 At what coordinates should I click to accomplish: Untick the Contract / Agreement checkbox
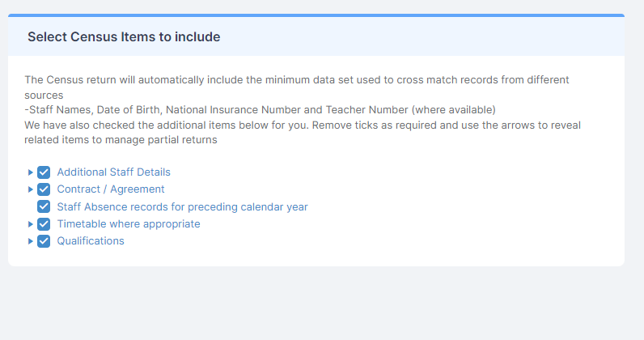point(44,189)
